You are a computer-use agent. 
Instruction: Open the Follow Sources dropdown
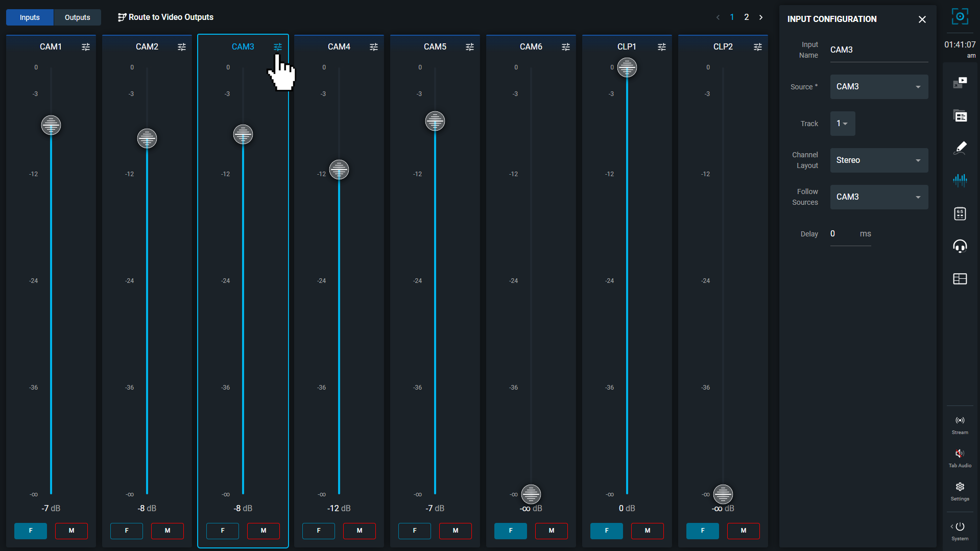[x=879, y=197]
